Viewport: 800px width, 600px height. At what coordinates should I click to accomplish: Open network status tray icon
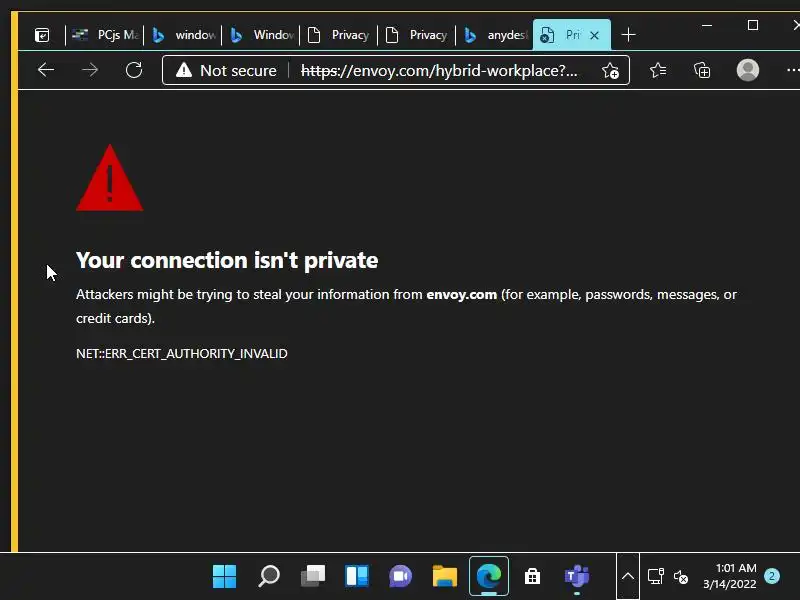coord(656,577)
